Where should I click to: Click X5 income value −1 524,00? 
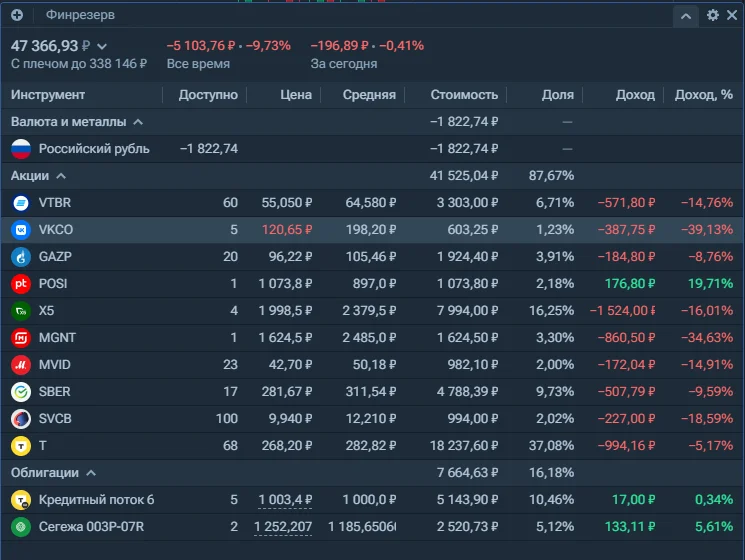click(x=622, y=311)
